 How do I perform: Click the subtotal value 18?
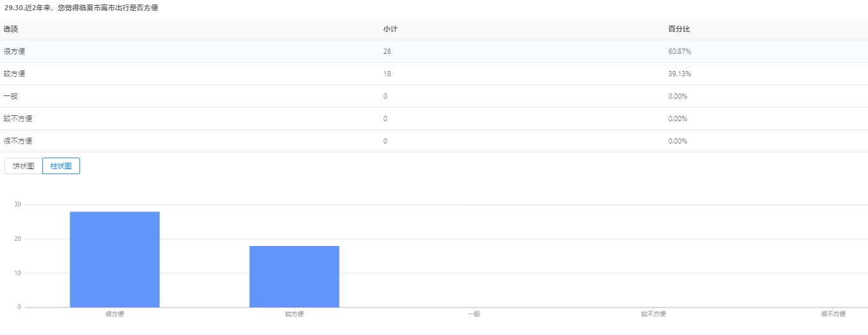coord(387,74)
